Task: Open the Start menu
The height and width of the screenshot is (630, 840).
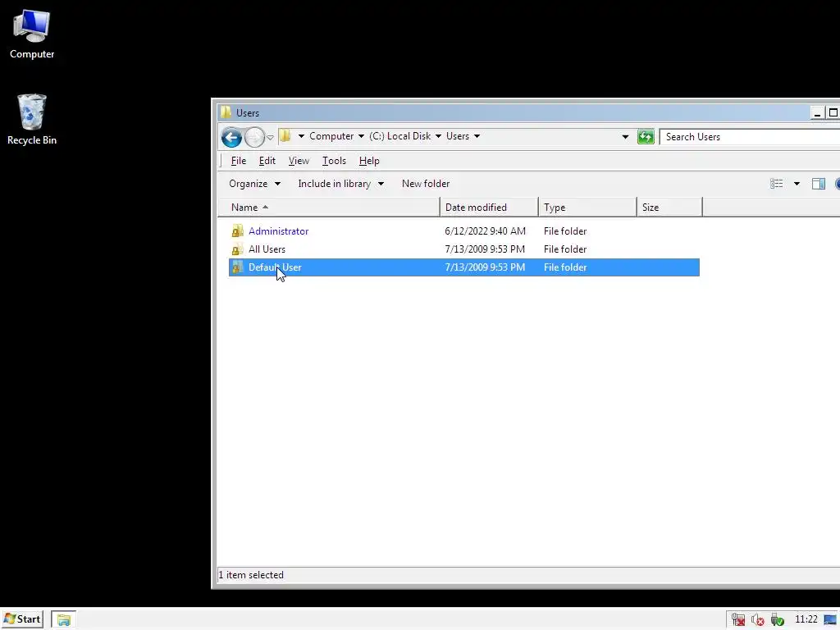Action: (22, 619)
